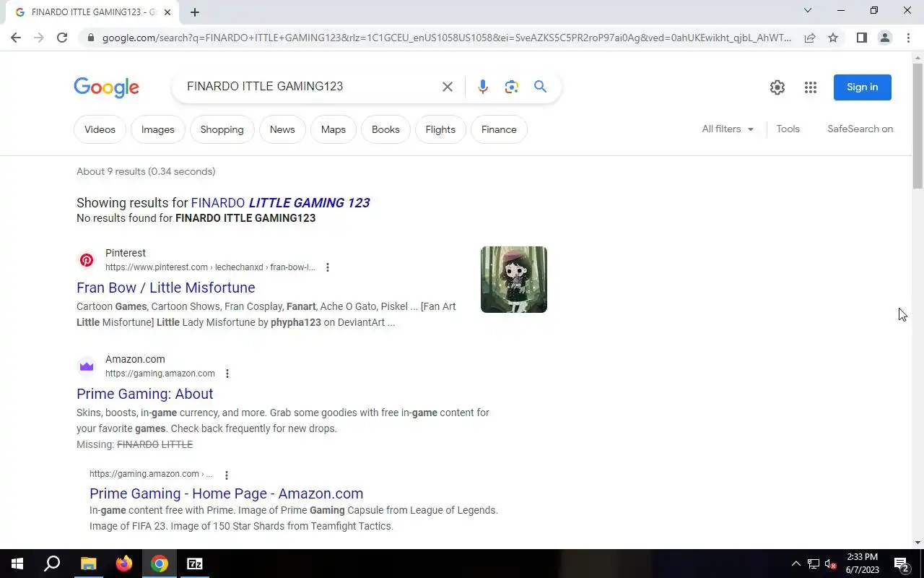Expand the All filters dropdown

pyautogui.click(x=728, y=129)
